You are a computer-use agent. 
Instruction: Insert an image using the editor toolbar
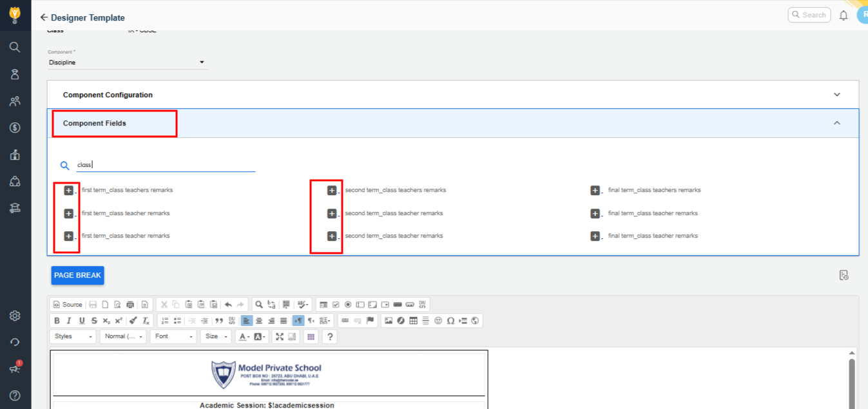point(389,321)
